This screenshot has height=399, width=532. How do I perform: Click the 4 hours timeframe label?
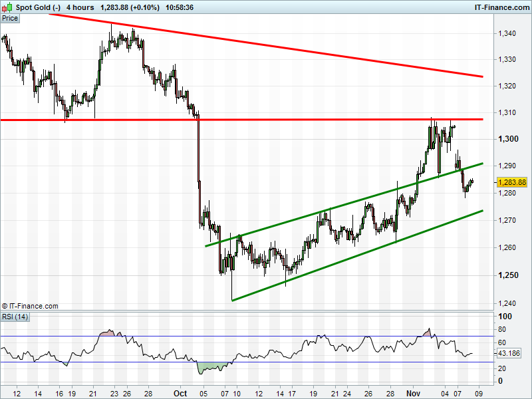click(80, 7)
